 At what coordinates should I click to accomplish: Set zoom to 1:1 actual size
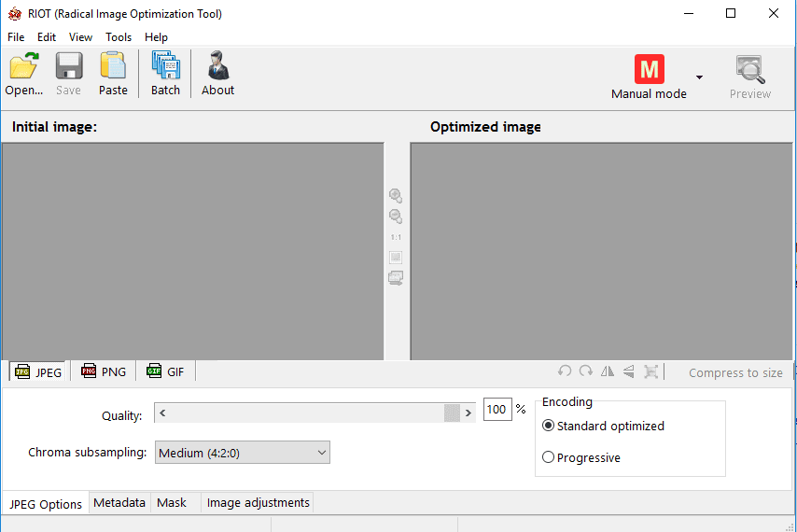coord(396,237)
